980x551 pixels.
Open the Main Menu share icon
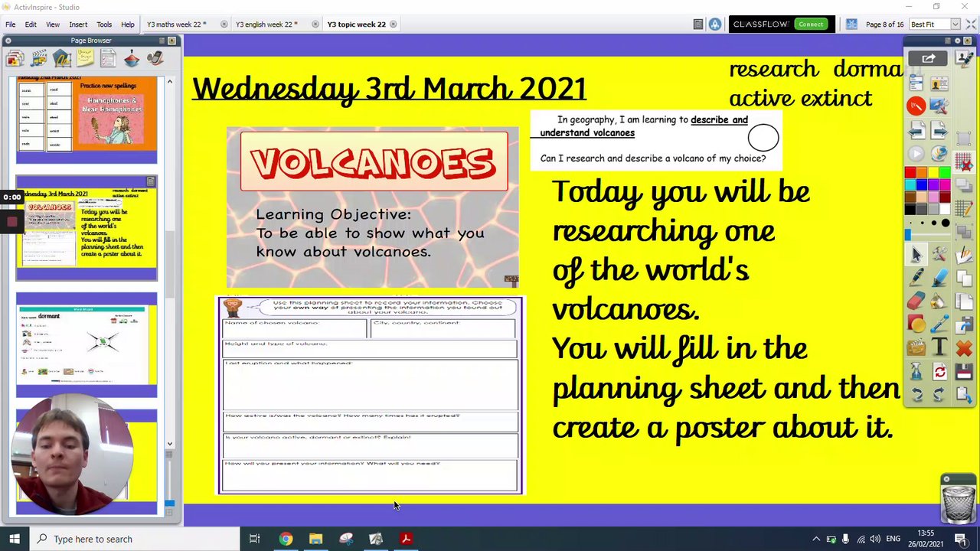pyautogui.click(x=928, y=58)
